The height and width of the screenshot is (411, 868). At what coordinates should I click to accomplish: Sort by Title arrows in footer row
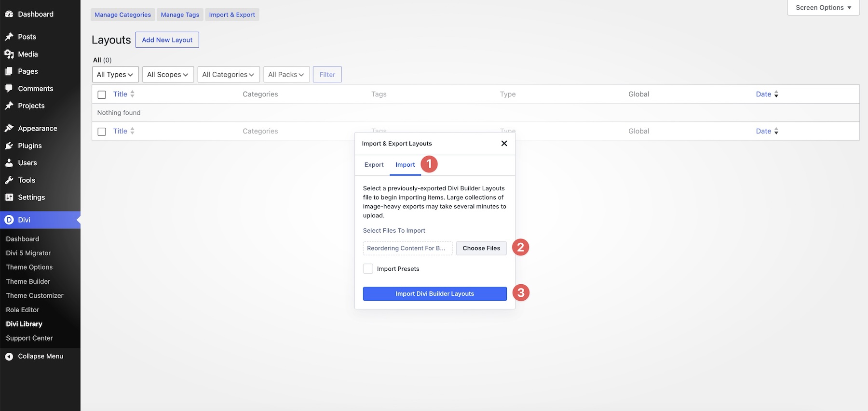pos(132,131)
